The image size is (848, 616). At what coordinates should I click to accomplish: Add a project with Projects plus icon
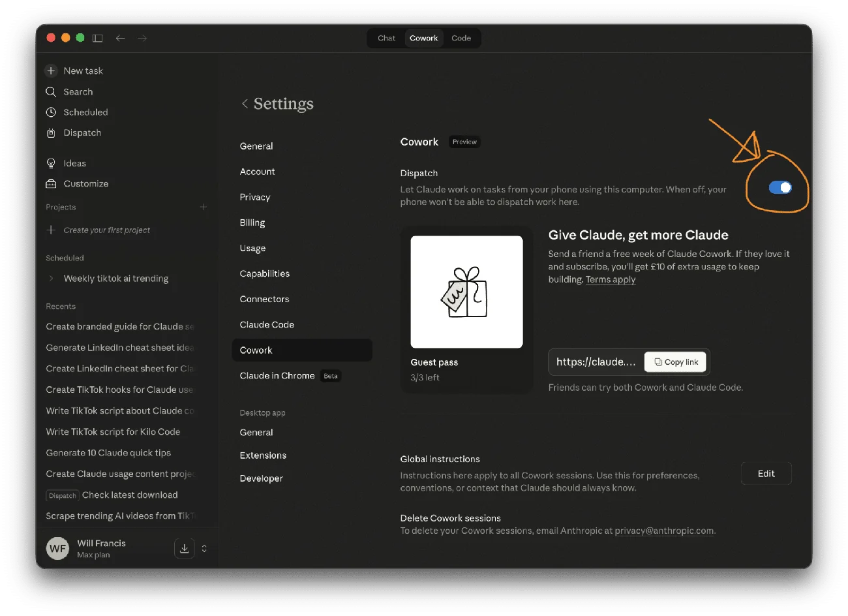click(203, 207)
